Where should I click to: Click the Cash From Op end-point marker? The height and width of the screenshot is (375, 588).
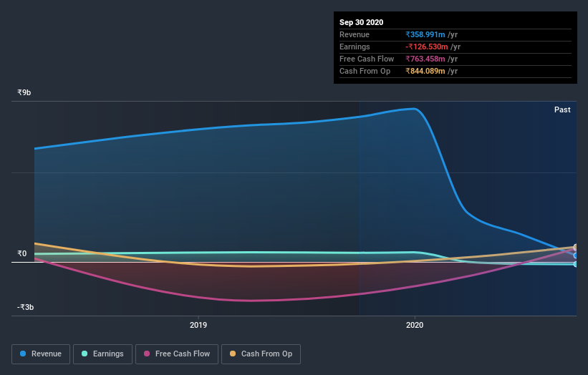(576, 247)
